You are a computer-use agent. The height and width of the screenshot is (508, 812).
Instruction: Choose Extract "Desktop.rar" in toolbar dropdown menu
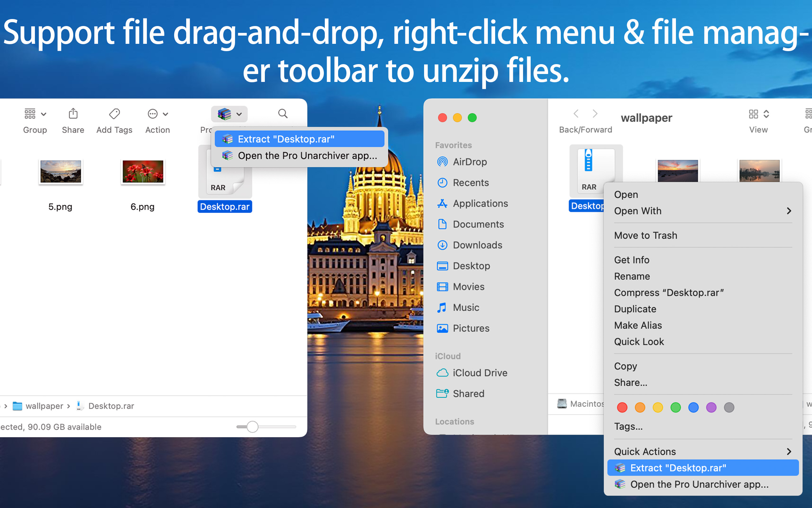point(299,139)
